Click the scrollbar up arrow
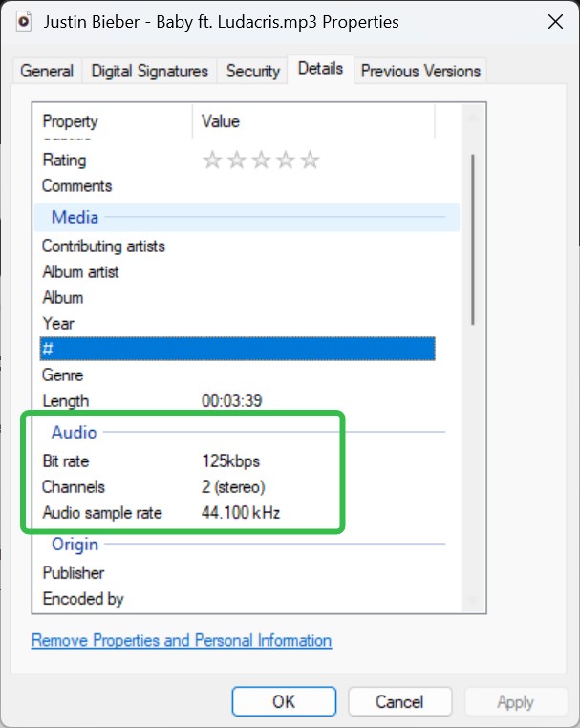 [x=473, y=117]
